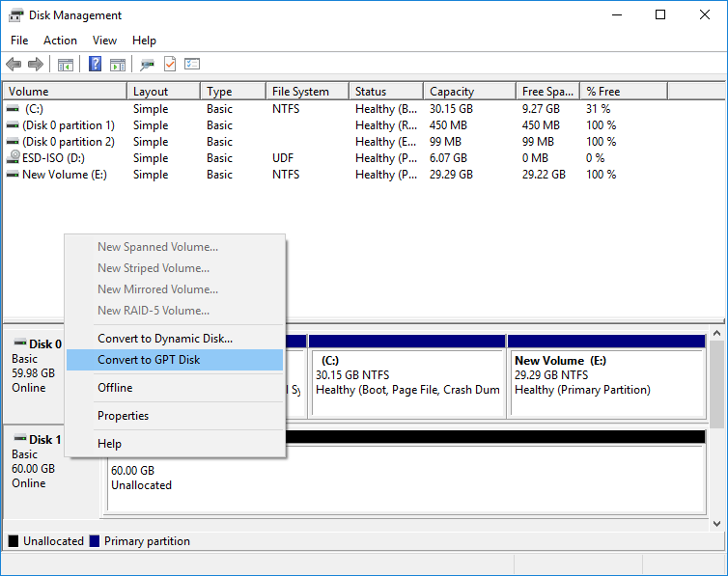Choose Convert to Dynamic Disk...
This screenshot has width=728, height=576.
(x=175, y=339)
